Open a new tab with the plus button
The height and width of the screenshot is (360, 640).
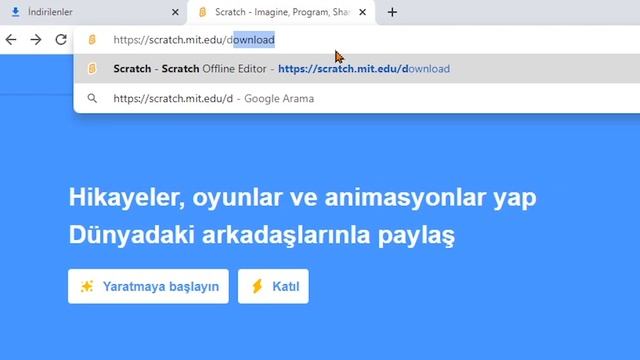[x=392, y=12]
